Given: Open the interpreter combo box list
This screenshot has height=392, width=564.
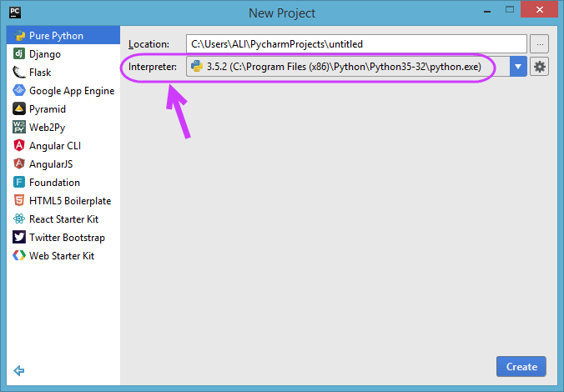Looking at the screenshot, I should click(356, 67).
